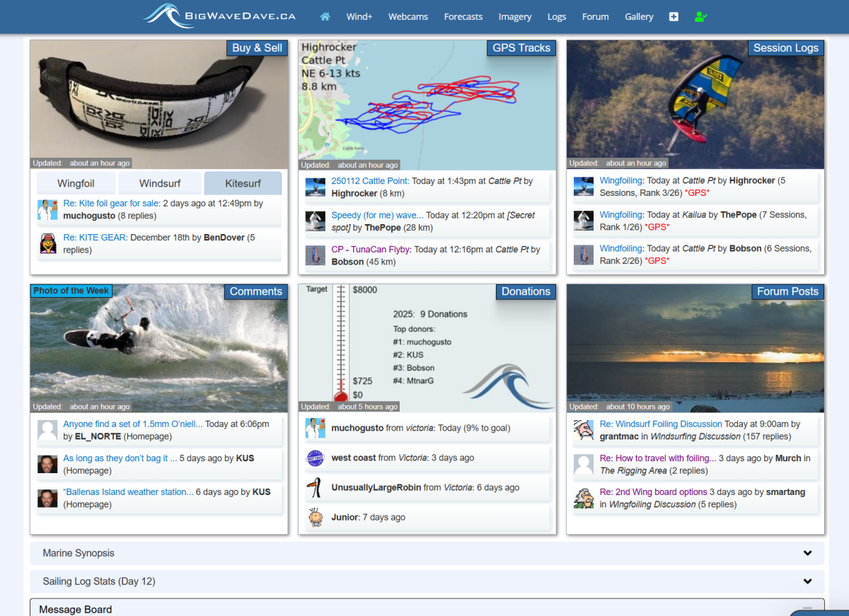Switch to the Windsurf filter tab

159,183
